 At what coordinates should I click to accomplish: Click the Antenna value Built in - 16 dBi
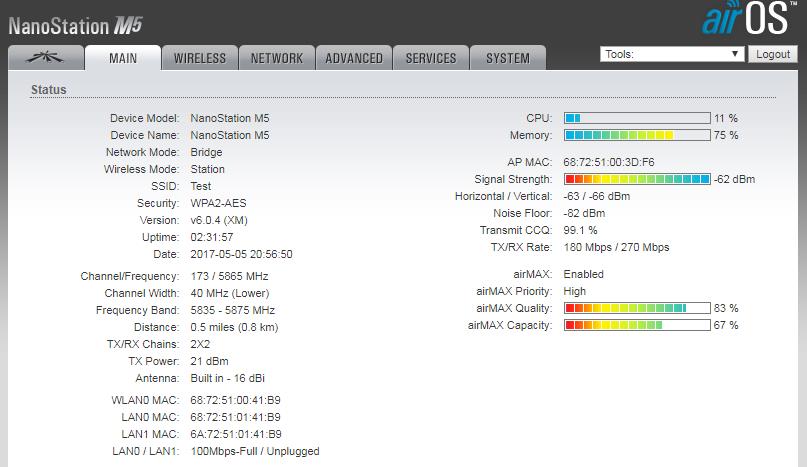pos(227,378)
